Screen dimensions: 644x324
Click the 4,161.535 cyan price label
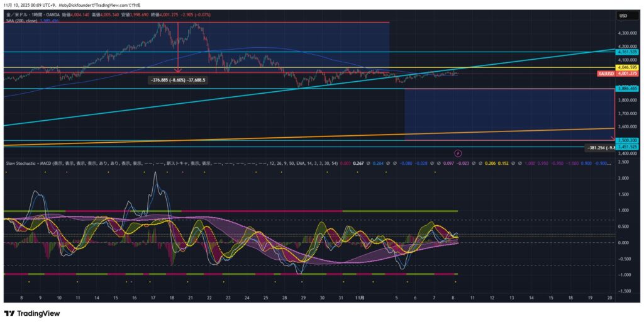point(628,52)
